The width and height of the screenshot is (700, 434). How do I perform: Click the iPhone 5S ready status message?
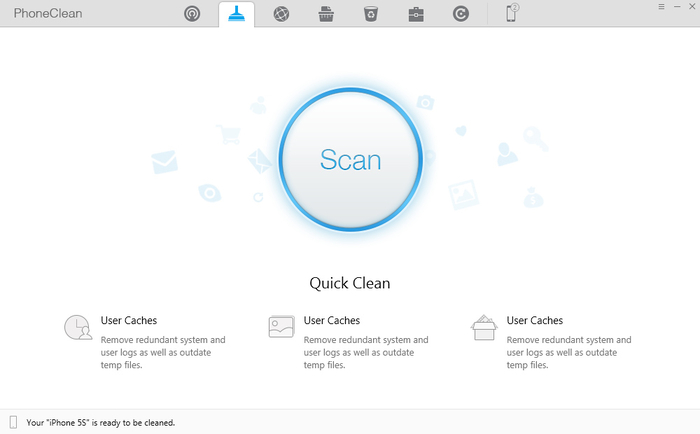tap(97, 423)
